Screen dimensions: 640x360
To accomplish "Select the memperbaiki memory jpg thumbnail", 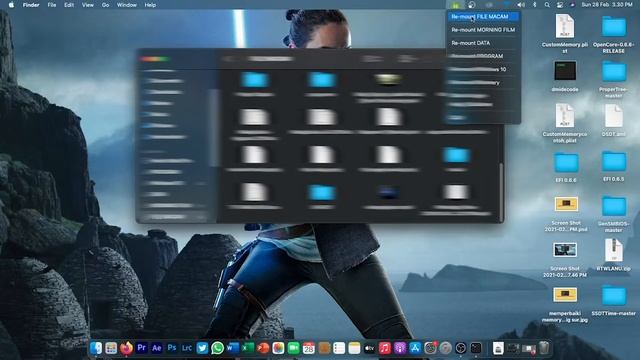I will tap(565, 295).
